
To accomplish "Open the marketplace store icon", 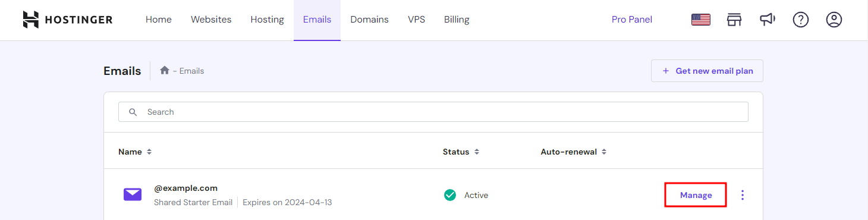I will [x=734, y=20].
